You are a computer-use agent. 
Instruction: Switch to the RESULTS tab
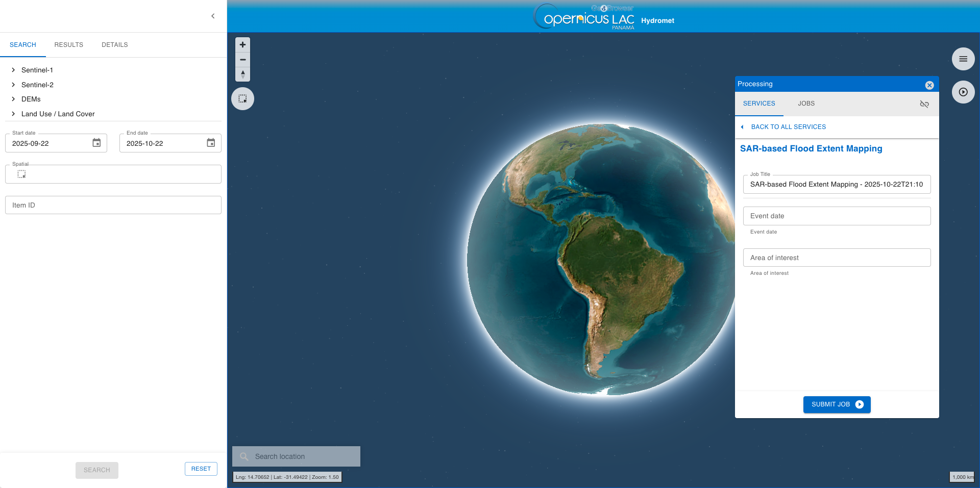(68, 45)
